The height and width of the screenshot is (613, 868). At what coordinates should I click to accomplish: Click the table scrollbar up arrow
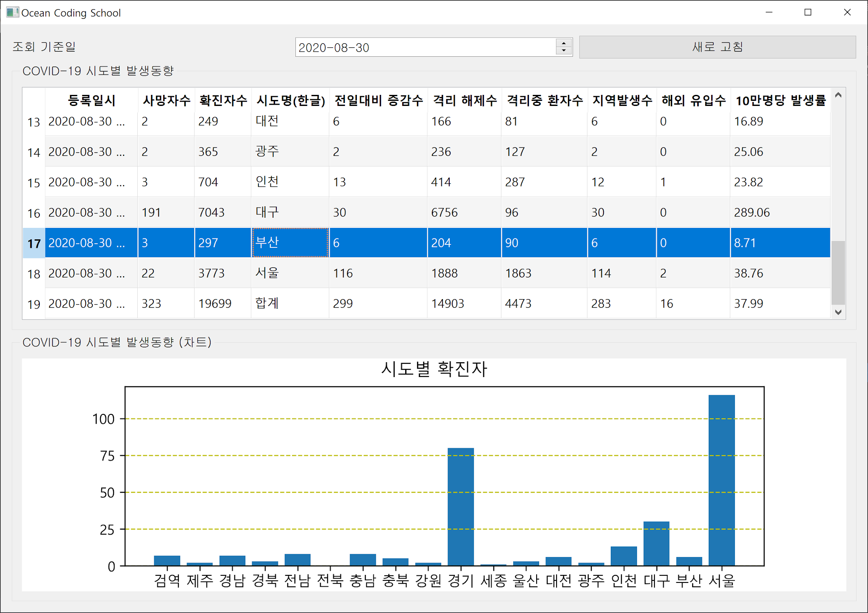(838, 95)
